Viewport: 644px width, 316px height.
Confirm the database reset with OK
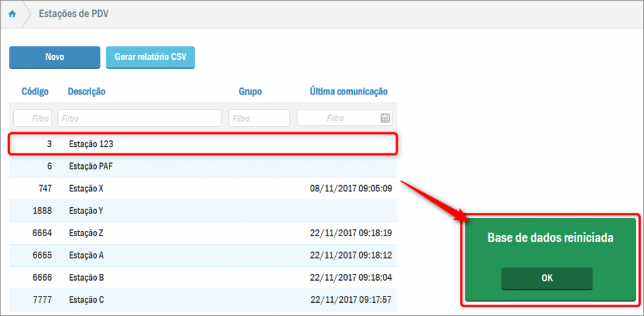pyautogui.click(x=547, y=278)
